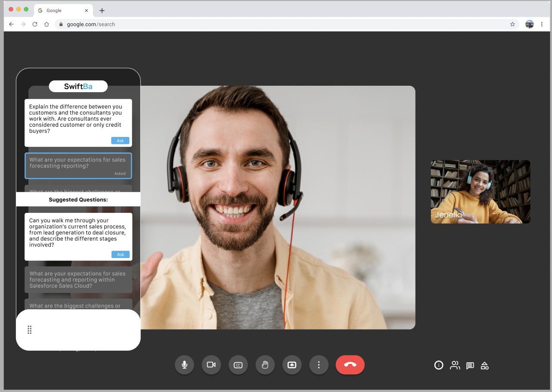The image size is (552, 392).
Task: Raise hand in the meeting
Action: pos(265,365)
